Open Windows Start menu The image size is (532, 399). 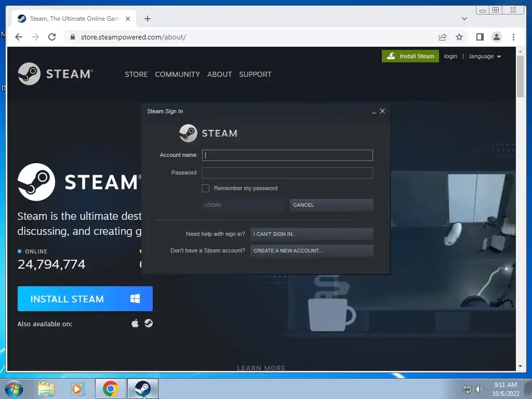point(14,389)
